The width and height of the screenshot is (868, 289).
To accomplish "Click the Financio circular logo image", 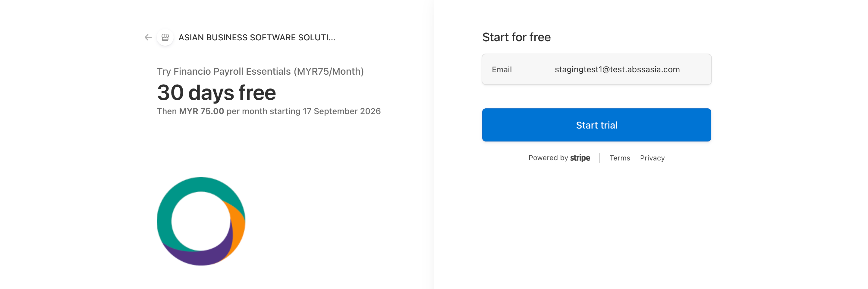I will 201,221.
